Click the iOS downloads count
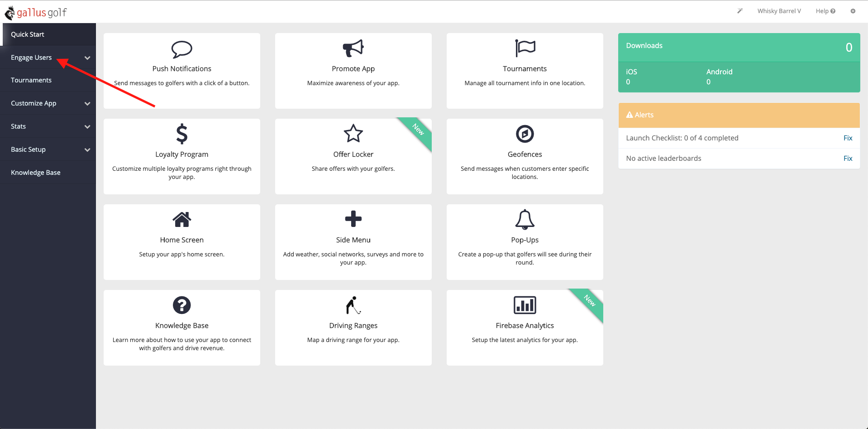868x429 pixels. pos(628,82)
